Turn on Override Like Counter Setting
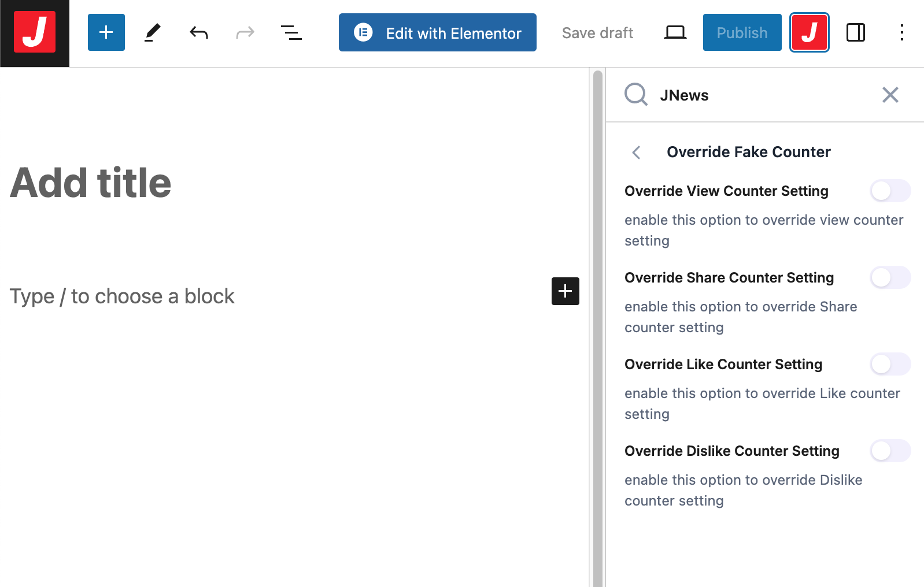Image resolution: width=924 pixels, height=587 pixels. pyautogui.click(x=890, y=364)
